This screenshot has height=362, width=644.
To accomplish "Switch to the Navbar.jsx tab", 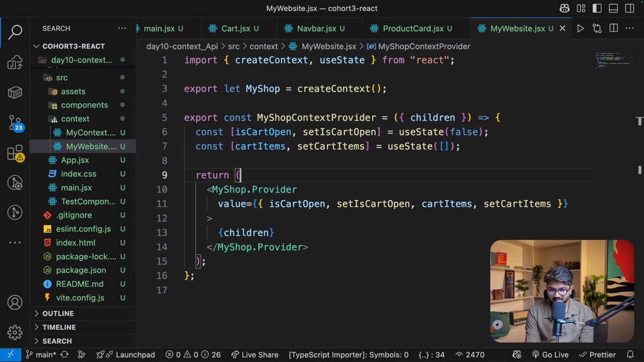I will [320, 28].
